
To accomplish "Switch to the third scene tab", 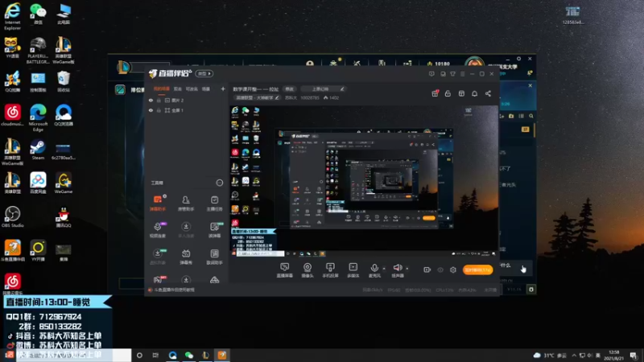I will click(x=192, y=88).
